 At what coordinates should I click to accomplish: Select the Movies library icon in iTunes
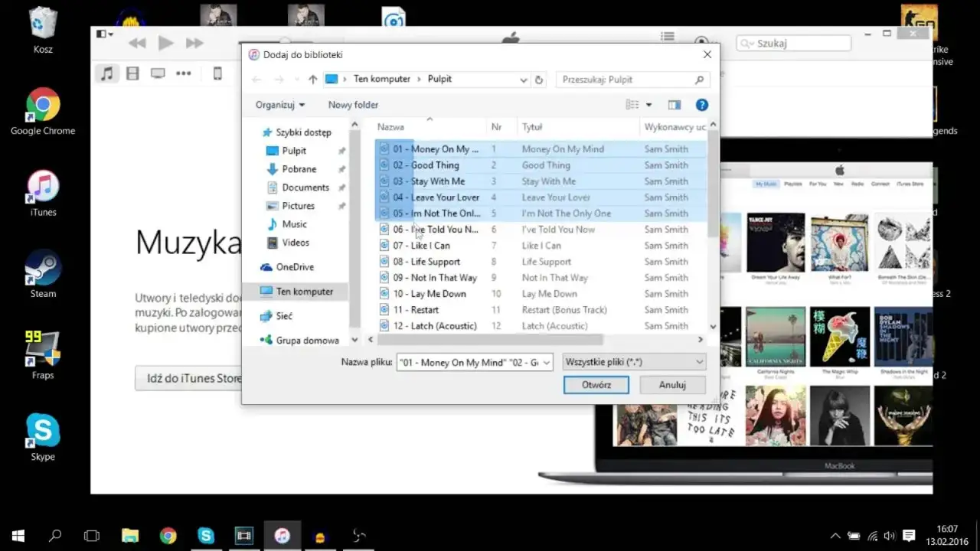coord(132,73)
